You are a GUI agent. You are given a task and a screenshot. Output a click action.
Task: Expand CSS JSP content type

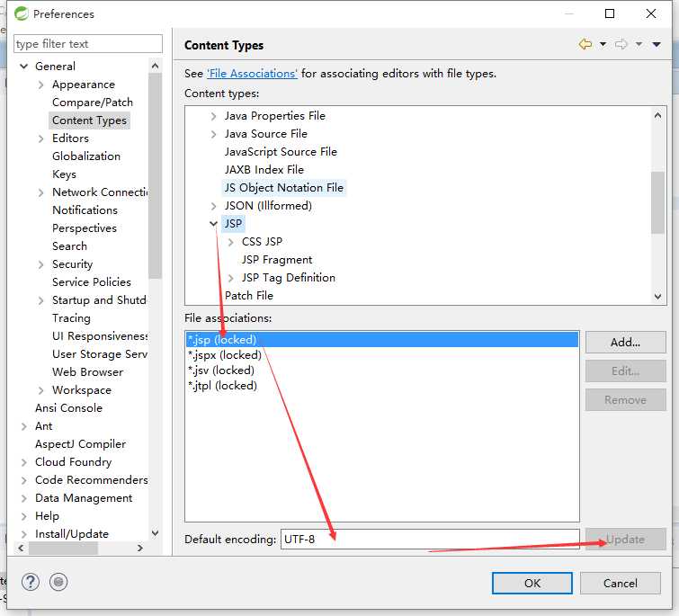point(231,242)
